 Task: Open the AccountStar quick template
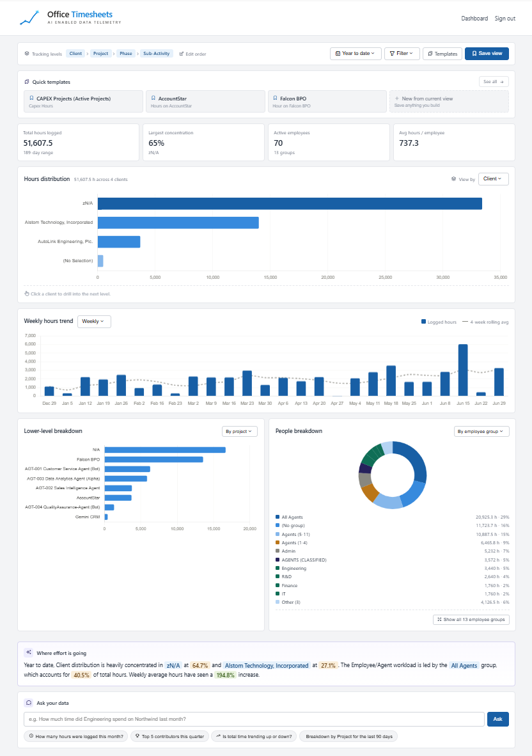[x=205, y=101]
